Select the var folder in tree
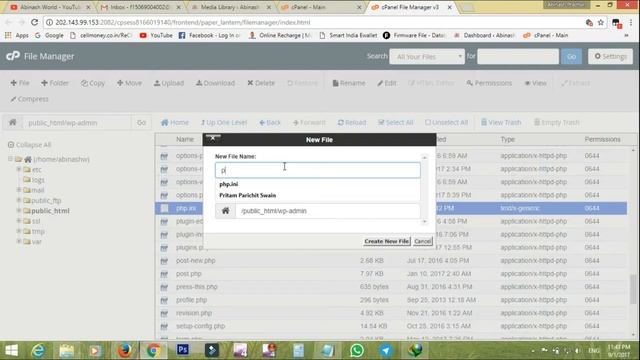Image resolution: width=640 pixels, height=360 pixels. [36, 242]
